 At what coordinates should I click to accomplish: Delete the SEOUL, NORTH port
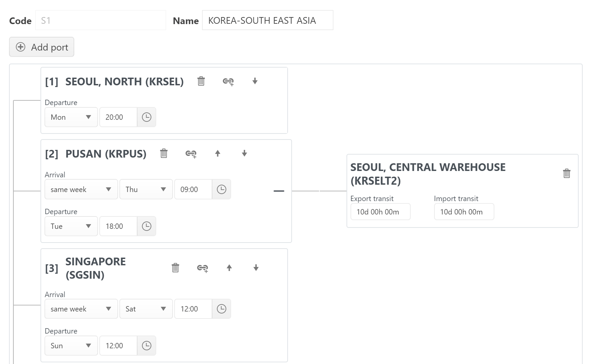pos(201,81)
